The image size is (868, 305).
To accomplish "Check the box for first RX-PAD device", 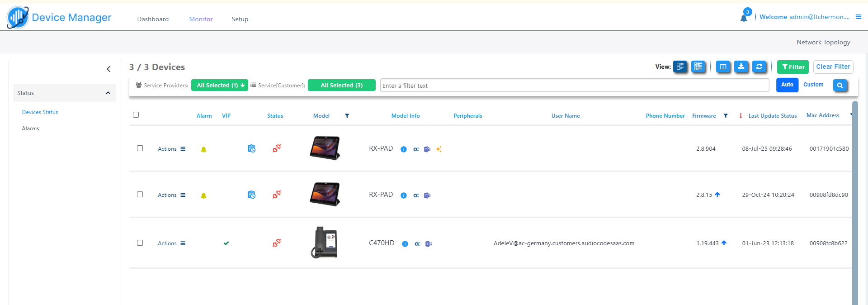I will click(x=140, y=148).
